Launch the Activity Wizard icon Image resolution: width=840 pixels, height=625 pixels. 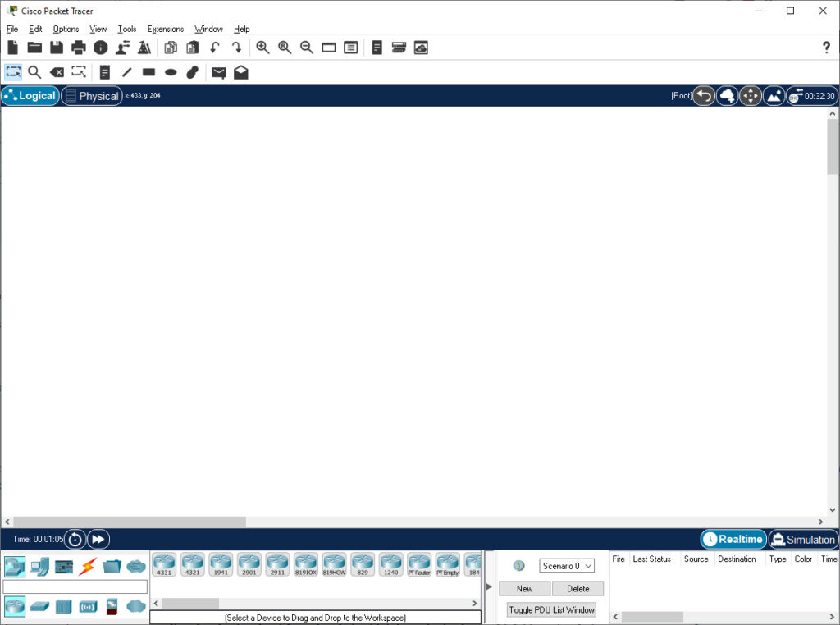144,48
